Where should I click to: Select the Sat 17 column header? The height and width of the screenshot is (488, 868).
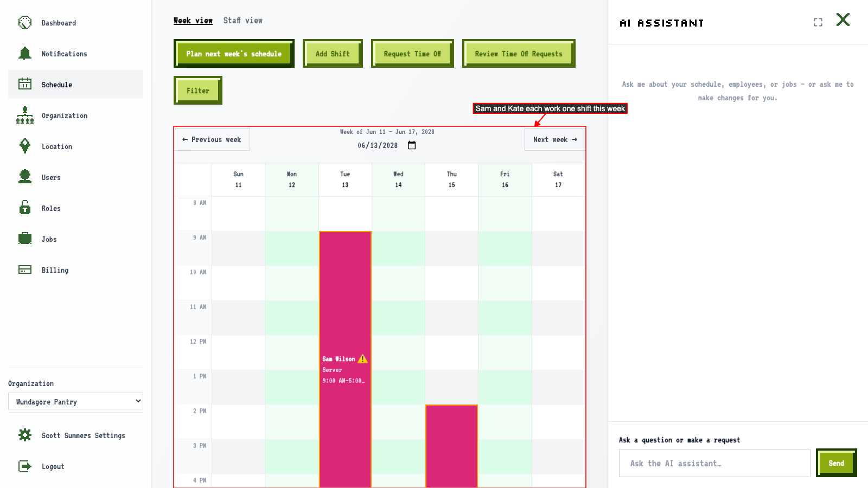click(x=558, y=179)
